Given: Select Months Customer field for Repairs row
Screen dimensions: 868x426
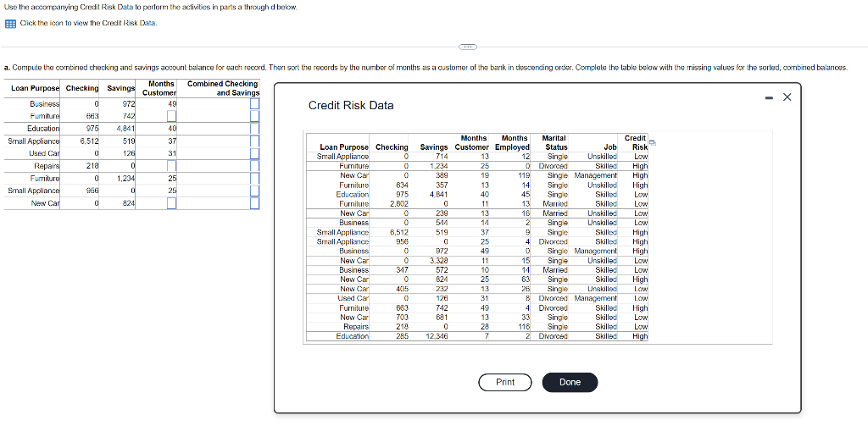Looking at the screenshot, I should pos(171,166).
